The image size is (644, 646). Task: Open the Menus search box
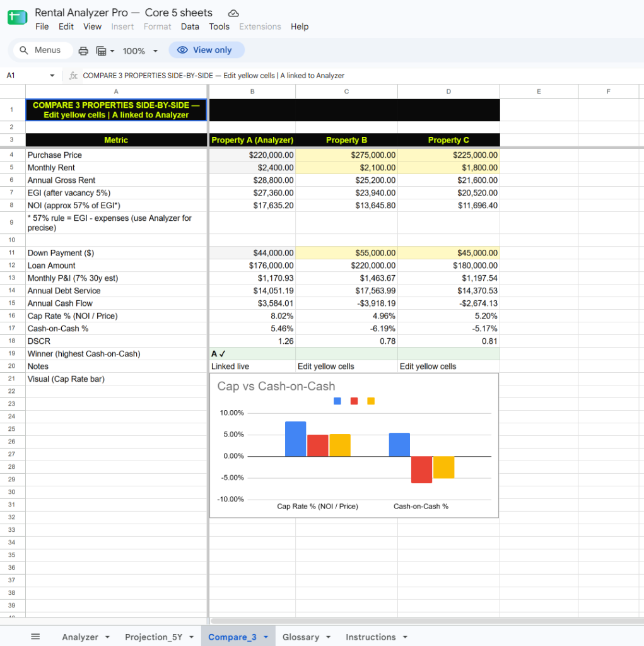(43, 50)
